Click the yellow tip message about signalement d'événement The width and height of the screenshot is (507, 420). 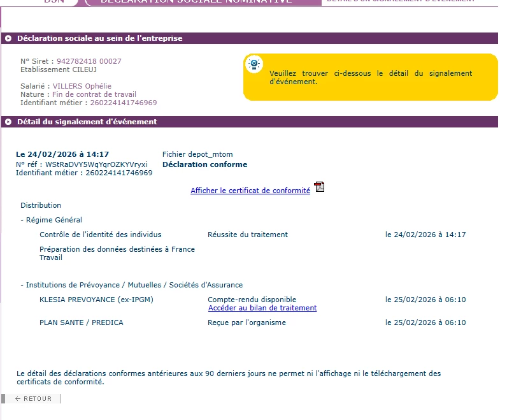pyautogui.click(x=371, y=77)
